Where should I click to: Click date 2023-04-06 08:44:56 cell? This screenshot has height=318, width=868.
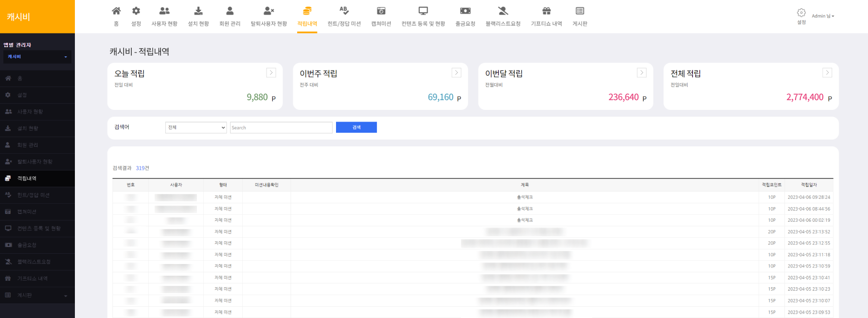click(809, 209)
